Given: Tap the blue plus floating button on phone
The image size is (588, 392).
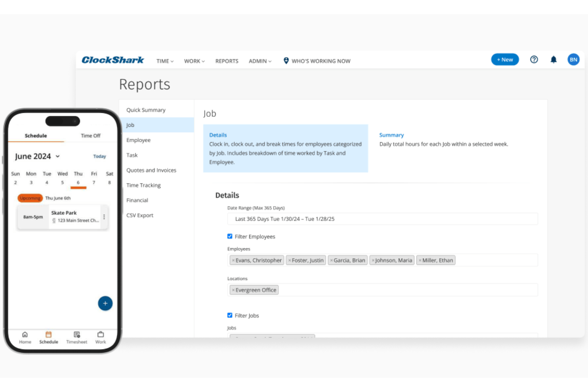Looking at the screenshot, I should 105,303.
